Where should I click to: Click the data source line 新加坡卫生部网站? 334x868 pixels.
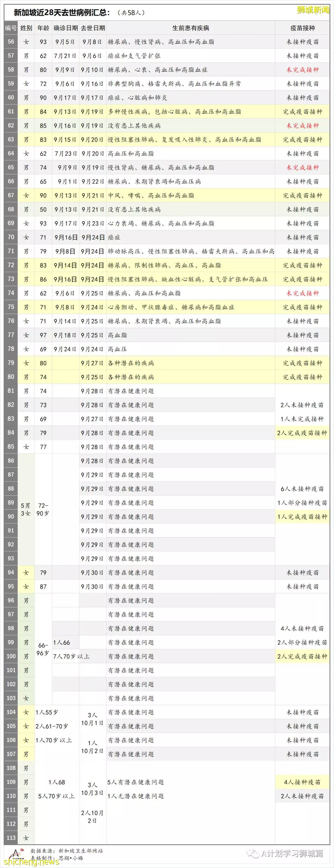(66, 851)
